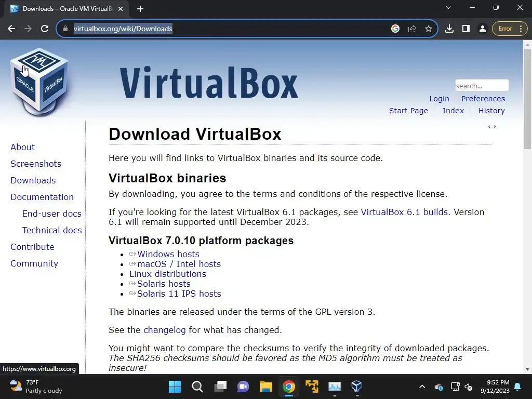Expand the hidden system tray icons chevron

(422, 387)
